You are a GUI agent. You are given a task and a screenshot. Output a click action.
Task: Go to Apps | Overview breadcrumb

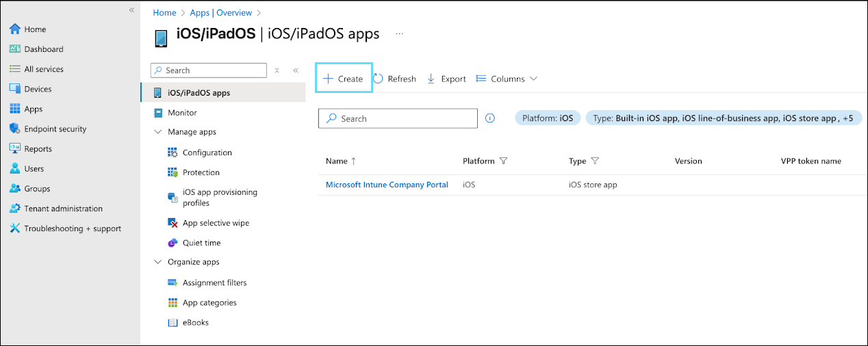[221, 13]
